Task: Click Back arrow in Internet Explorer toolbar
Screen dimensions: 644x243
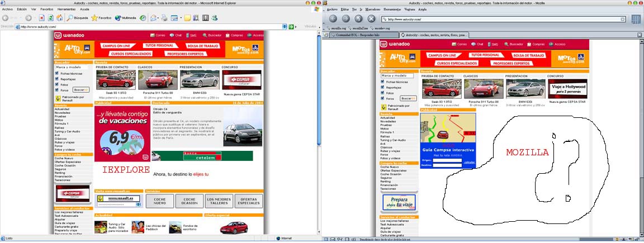Action: (x=6, y=18)
